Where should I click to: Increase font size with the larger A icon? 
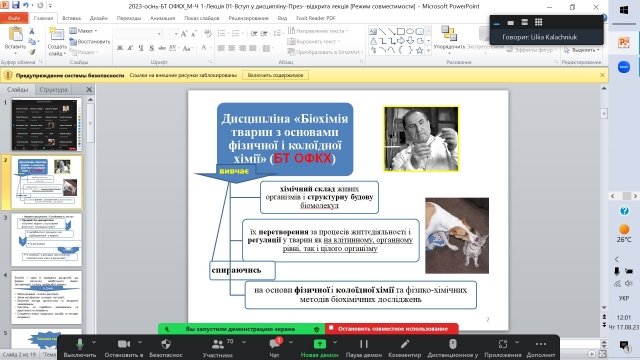pyautogui.click(x=184, y=33)
